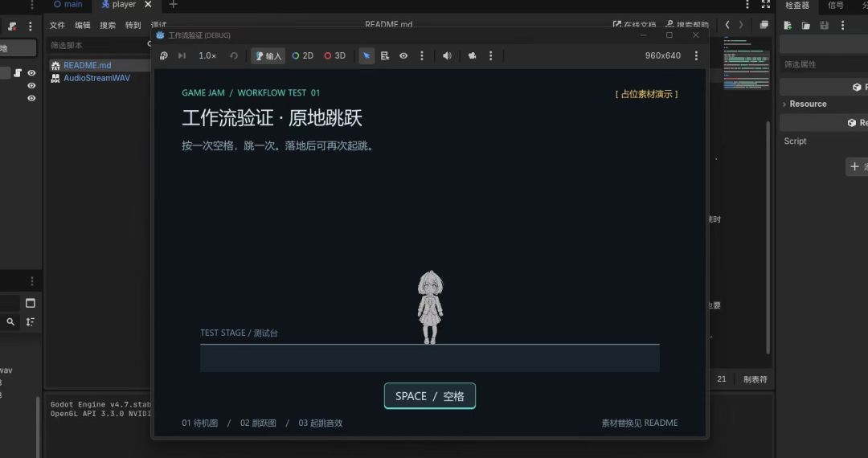Close the player scene tab
The width and height of the screenshot is (868, 458).
point(148,5)
